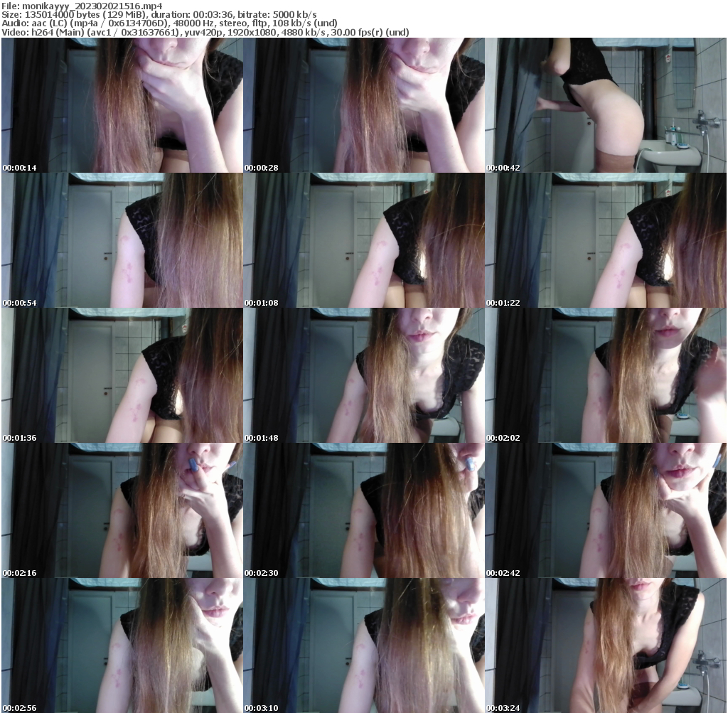Open the thumbnail at 00:00:42
The image size is (728, 713).
pyautogui.click(x=604, y=107)
